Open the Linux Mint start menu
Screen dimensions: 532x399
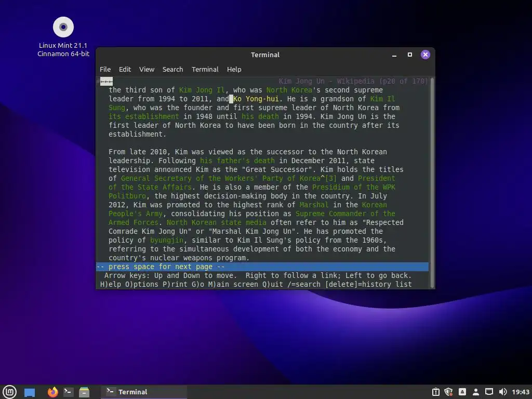9,392
